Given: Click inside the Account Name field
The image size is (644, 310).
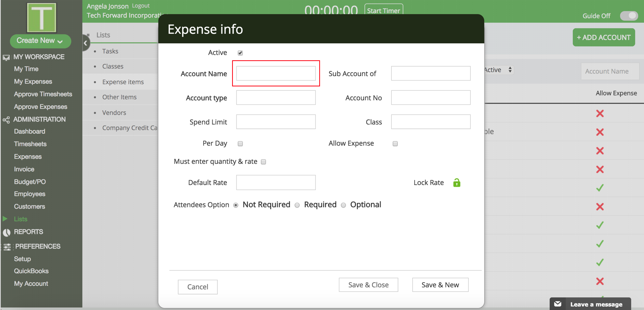Looking at the screenshot, I should (276, 73).
